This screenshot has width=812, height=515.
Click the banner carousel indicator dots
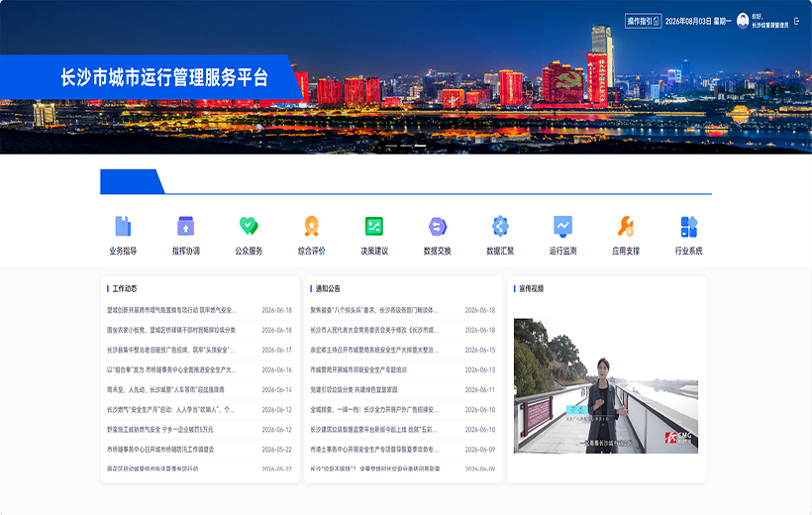(406, 146)
